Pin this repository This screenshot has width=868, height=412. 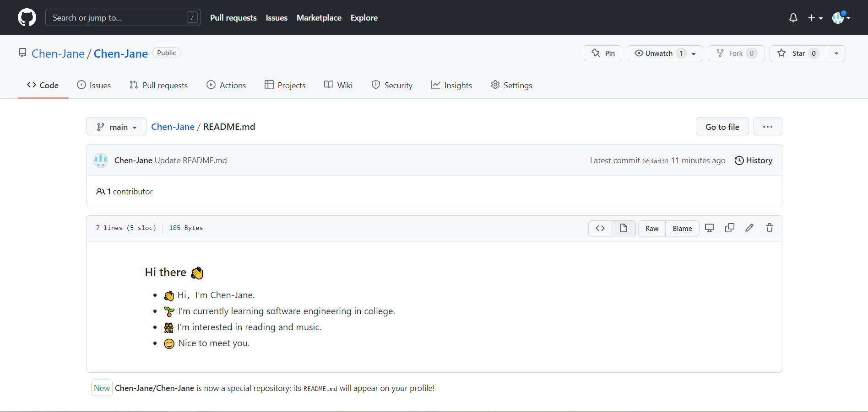click(603, 54)
